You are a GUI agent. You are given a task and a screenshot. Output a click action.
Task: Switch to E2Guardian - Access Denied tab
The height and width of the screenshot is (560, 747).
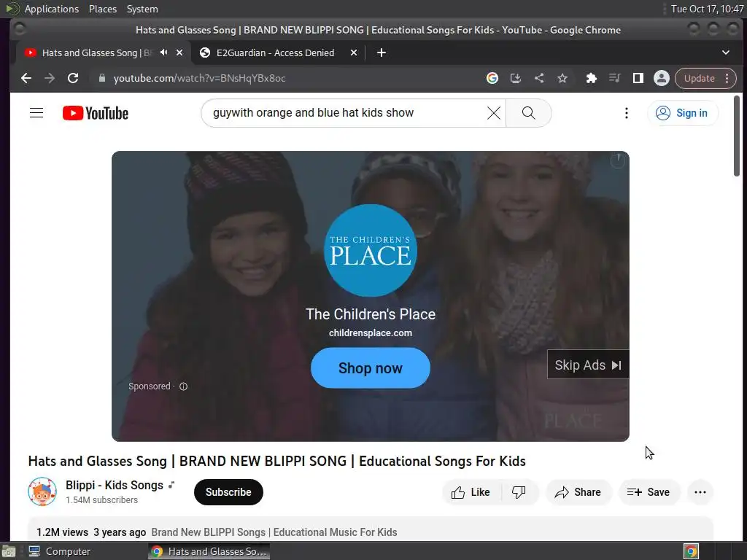[275, 52]
